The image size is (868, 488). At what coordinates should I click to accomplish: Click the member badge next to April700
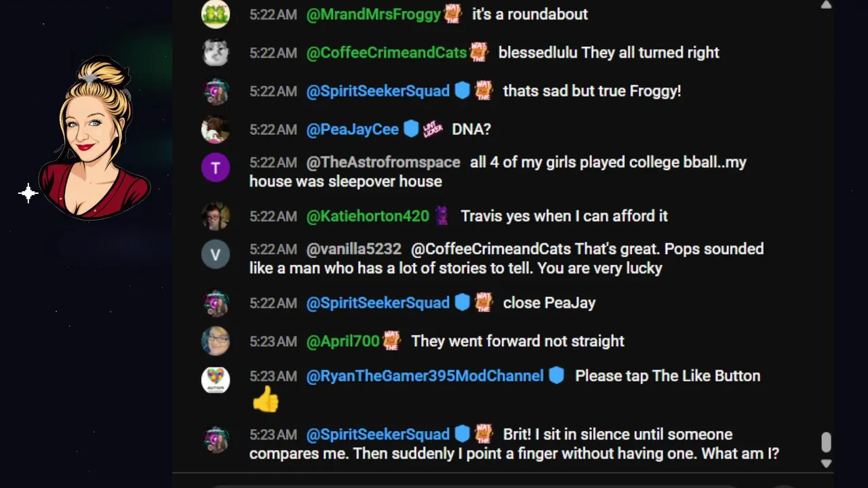click(x=392, y=340)
